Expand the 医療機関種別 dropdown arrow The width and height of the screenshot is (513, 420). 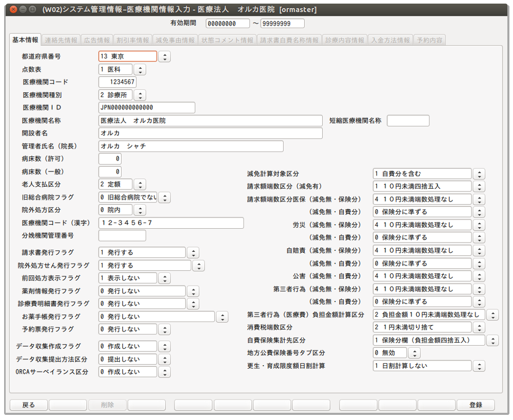coord(140,95)
